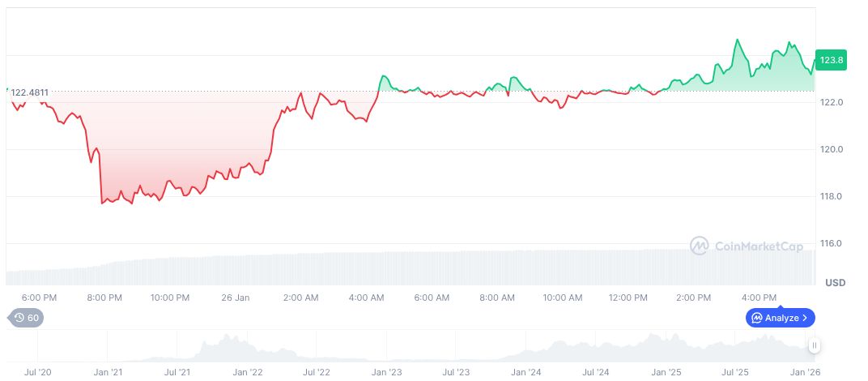The image size is (868, 381).
Task: Click the 26 Jan date axis label
Action: 235,298
